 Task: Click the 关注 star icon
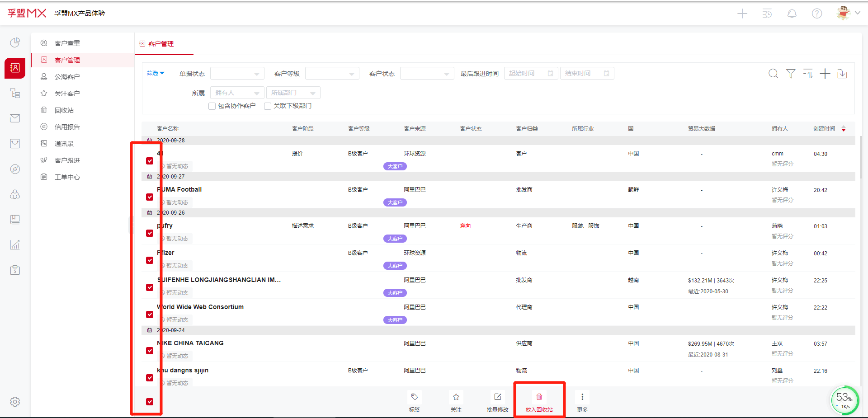456,397
